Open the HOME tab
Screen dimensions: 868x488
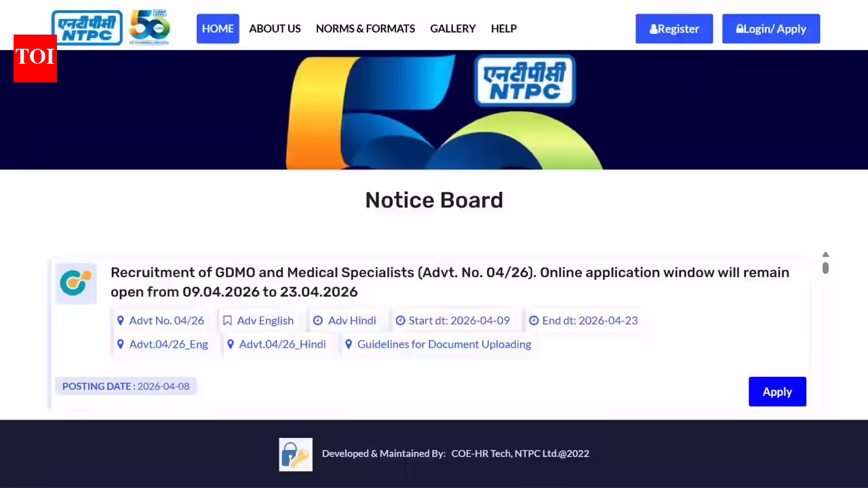tap(218, 28)
